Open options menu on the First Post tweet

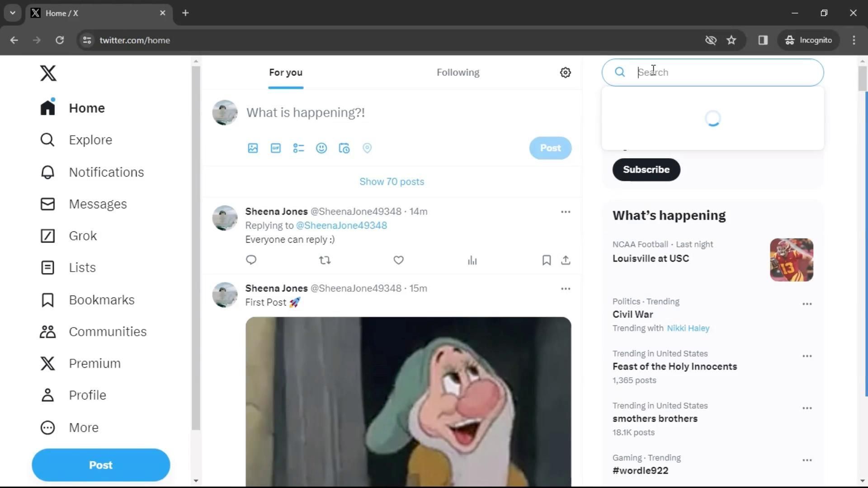(x=565, y=288)
